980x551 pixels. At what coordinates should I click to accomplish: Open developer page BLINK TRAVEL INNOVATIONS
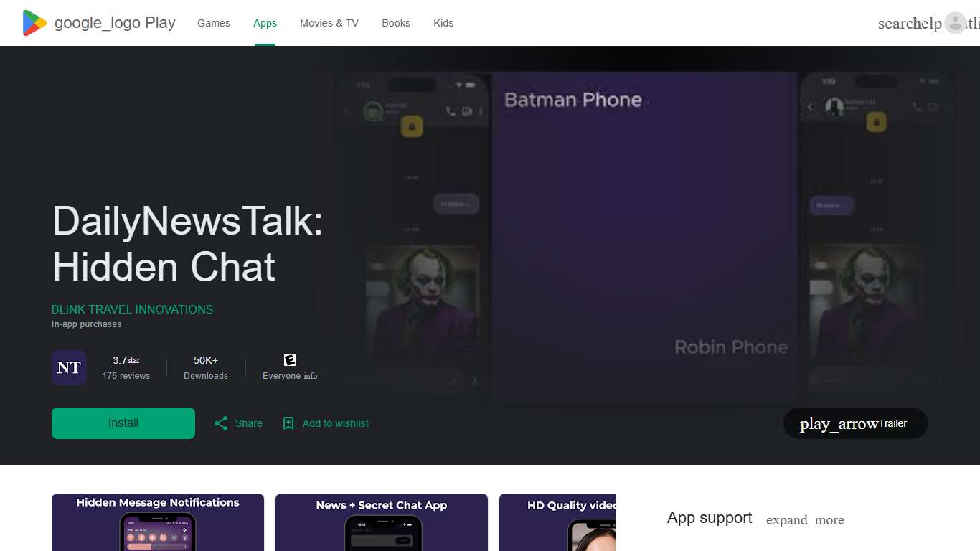132,309
